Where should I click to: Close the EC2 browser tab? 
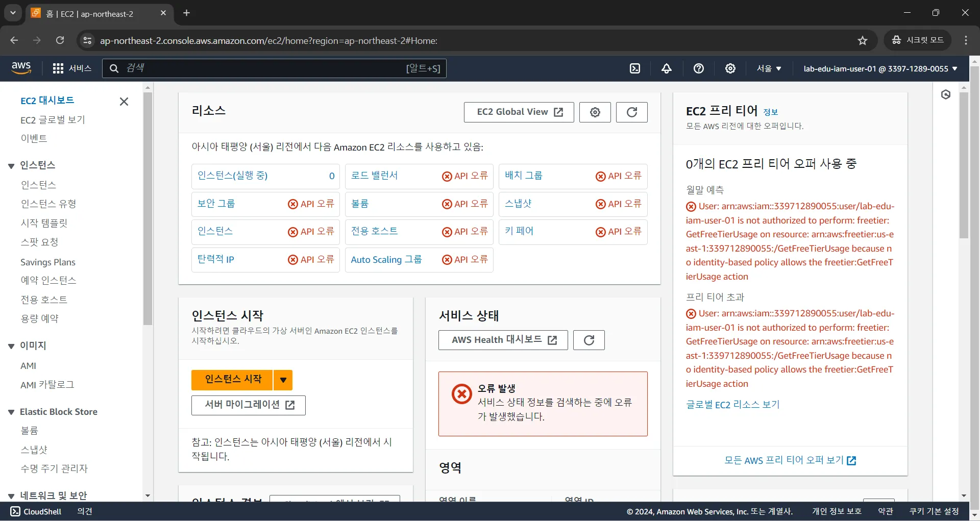click(163, 13)
